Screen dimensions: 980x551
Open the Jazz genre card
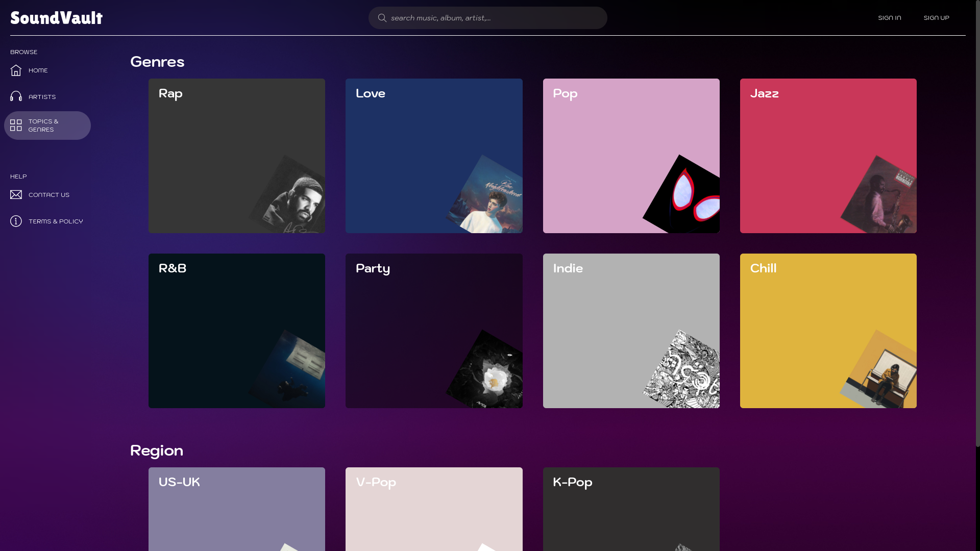[x=828, y=156]
